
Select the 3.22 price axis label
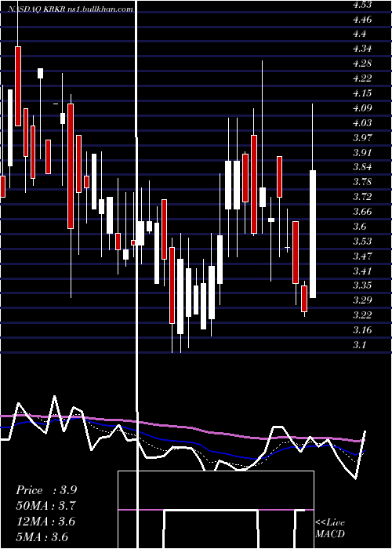(x=362, y=315)
